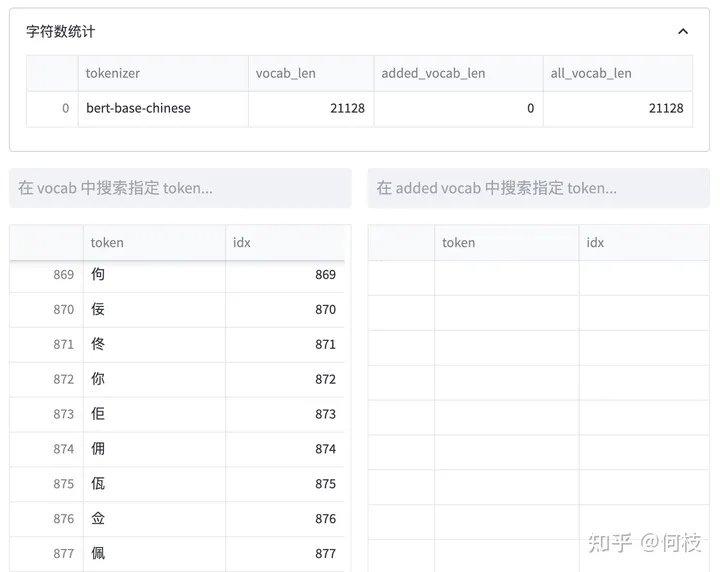Select token 佝 in row 869
The width and height of the screenshot is (720, 572).
(154, 275)
